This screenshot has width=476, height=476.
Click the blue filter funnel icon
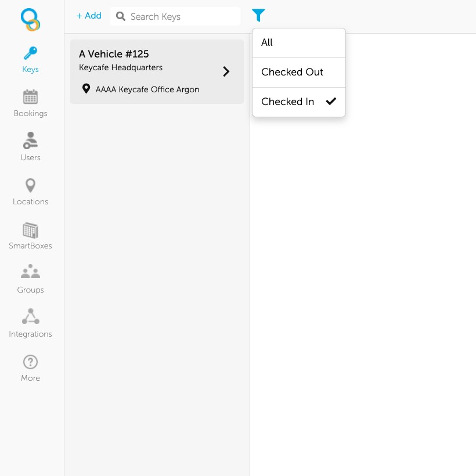[x=258, y=16]
